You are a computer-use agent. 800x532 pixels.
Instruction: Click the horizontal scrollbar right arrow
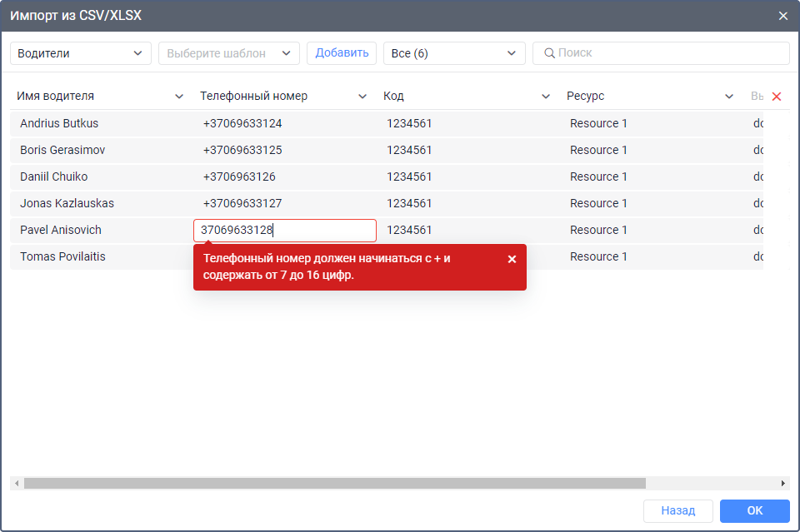coord(783,483)
